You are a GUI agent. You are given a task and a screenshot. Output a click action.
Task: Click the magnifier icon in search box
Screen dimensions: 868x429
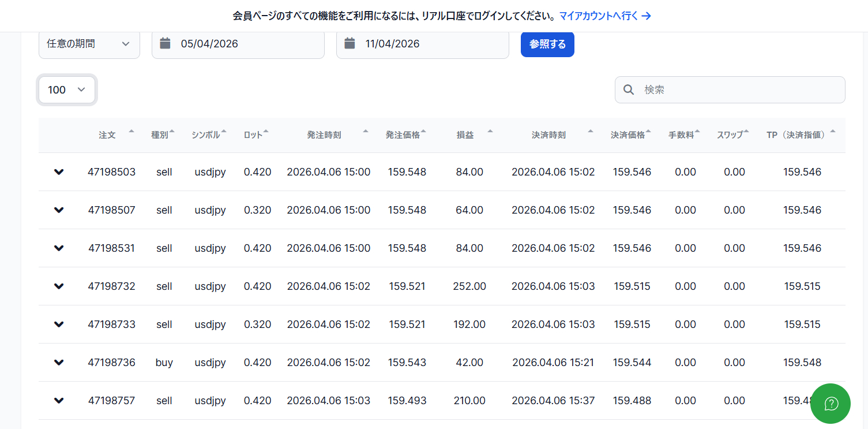[x=629, y=90]
